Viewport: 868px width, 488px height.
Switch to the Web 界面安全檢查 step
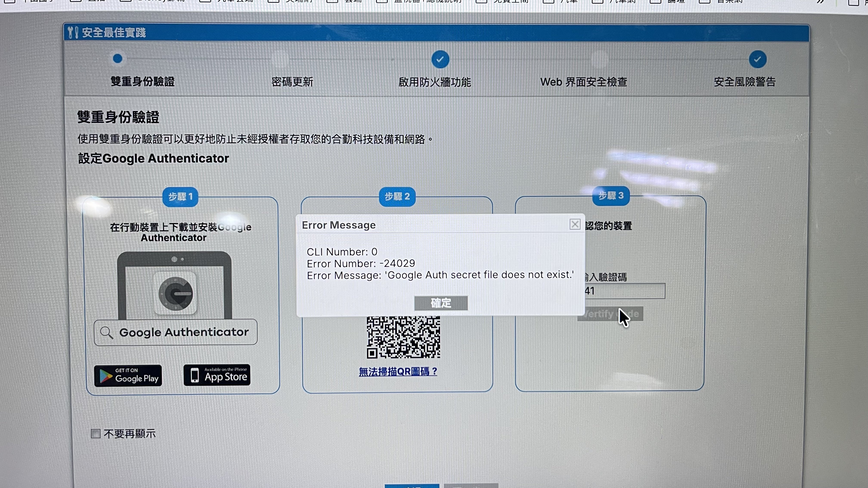point(583,82)
